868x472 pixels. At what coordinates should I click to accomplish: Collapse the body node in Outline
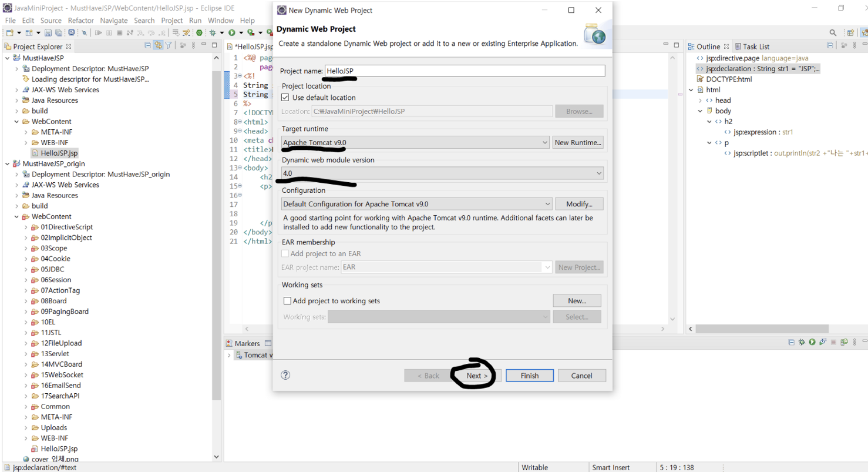pos(700,111)
